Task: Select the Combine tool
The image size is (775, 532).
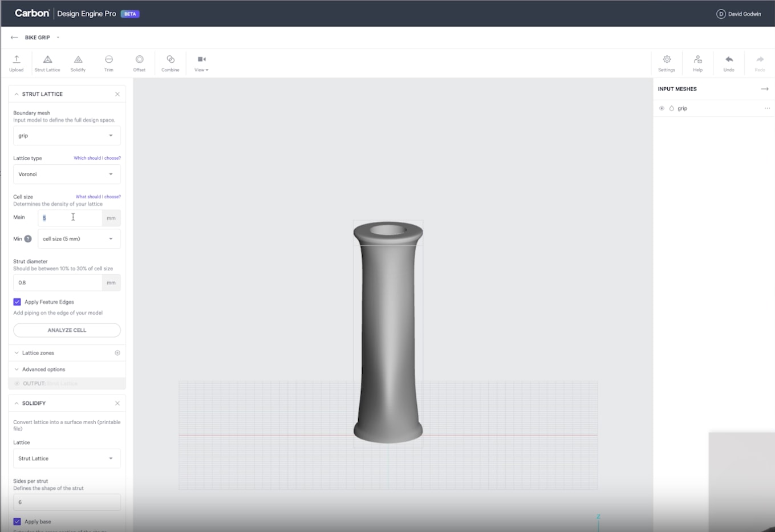Action: 170,63
